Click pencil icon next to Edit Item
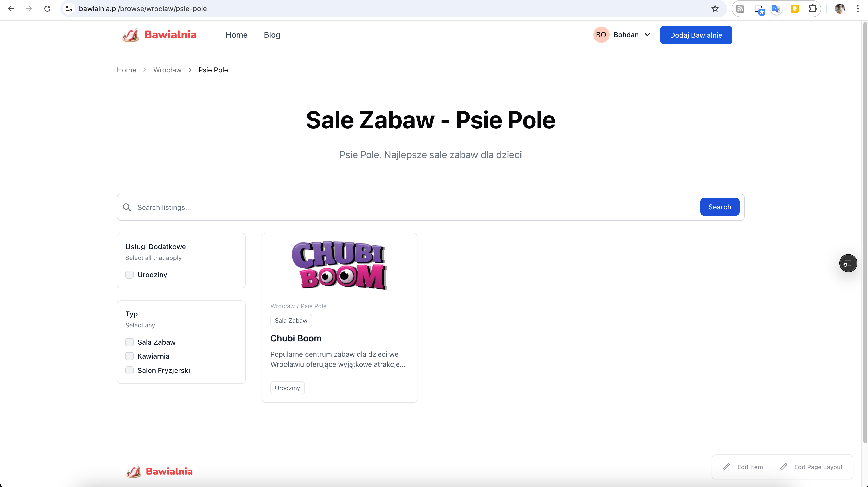This screenshot has height=487, width=868. point(726,467)
